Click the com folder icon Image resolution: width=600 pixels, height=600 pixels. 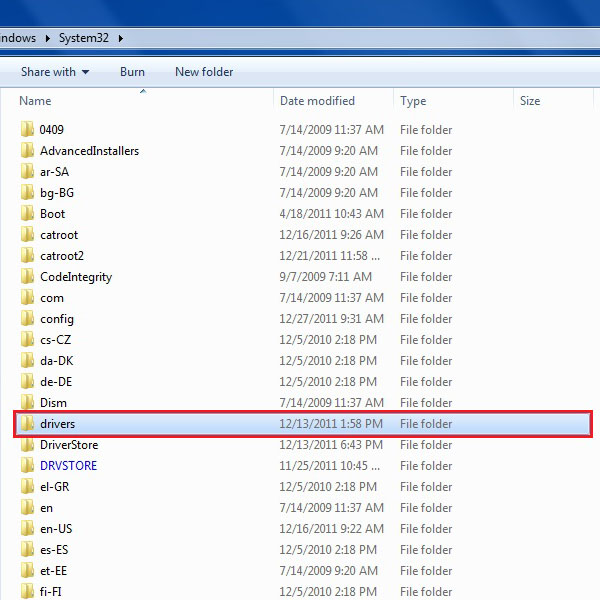[27, 298]
